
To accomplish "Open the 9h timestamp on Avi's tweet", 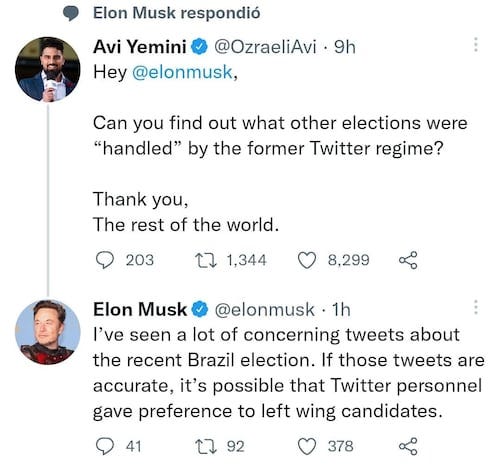I will 345,46.
